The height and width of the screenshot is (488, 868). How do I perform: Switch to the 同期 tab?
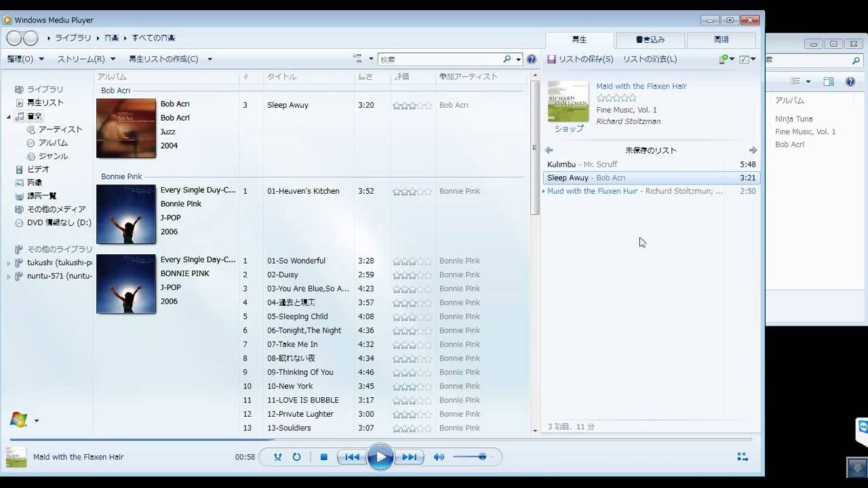(x=721, y=40)
